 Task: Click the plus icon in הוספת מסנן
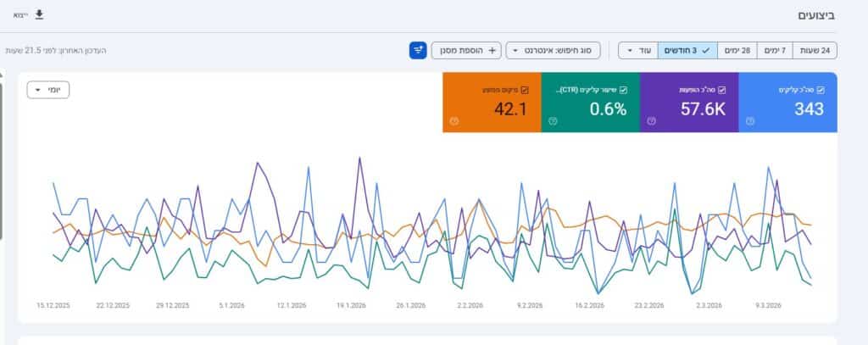(x=492, y=51)
